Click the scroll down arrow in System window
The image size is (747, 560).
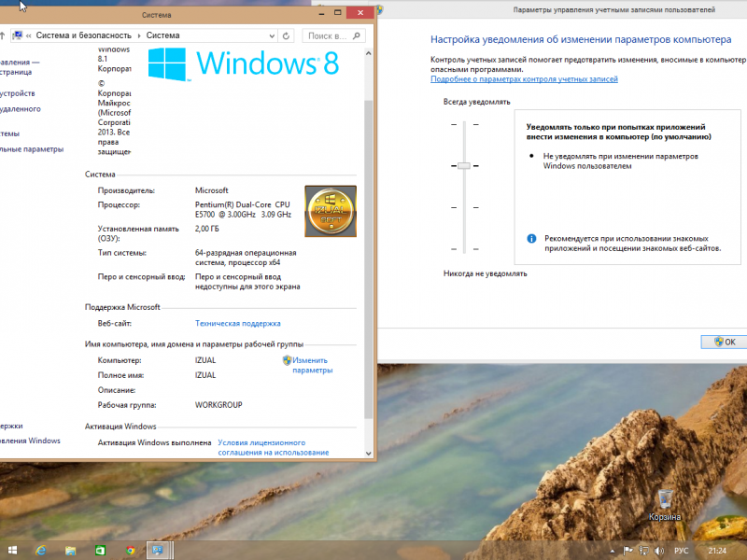click(x=368, y=454)
